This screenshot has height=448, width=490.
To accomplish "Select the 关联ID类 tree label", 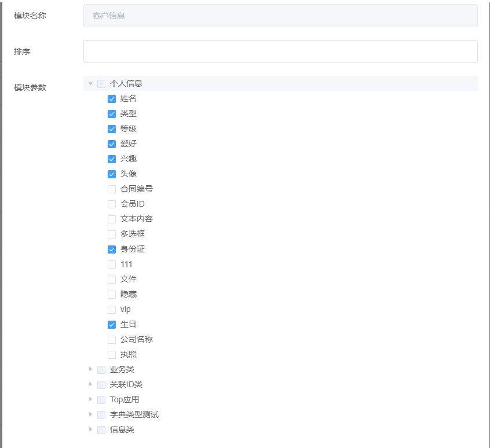I will (126, 384).
